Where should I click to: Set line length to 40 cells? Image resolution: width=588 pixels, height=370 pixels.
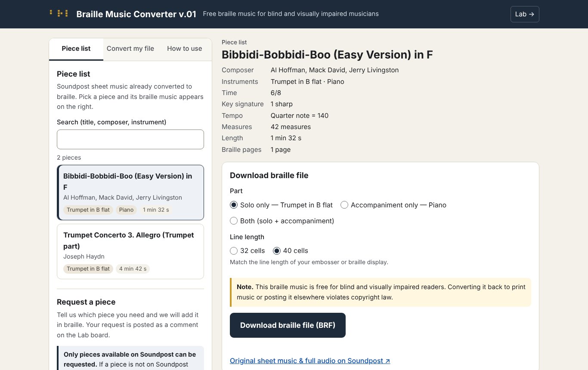tap(291, 251)
